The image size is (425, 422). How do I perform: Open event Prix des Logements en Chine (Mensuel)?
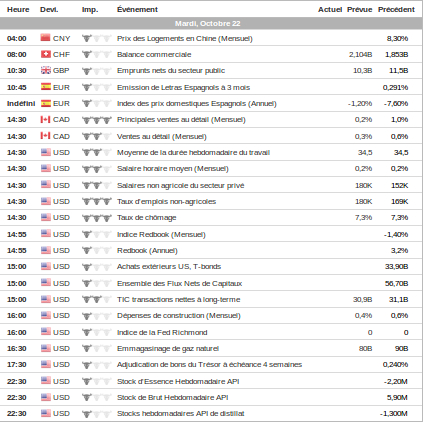pyautogui.click(x=185, y=38)
